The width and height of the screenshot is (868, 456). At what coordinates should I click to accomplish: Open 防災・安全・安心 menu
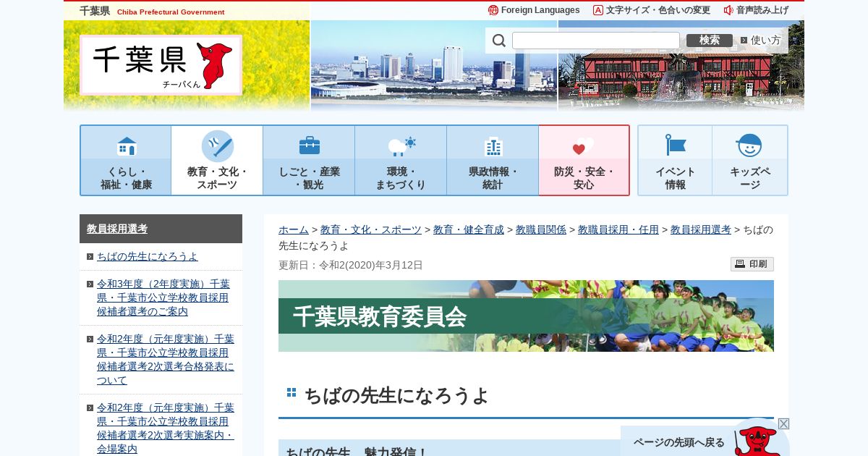coord(584,160)
